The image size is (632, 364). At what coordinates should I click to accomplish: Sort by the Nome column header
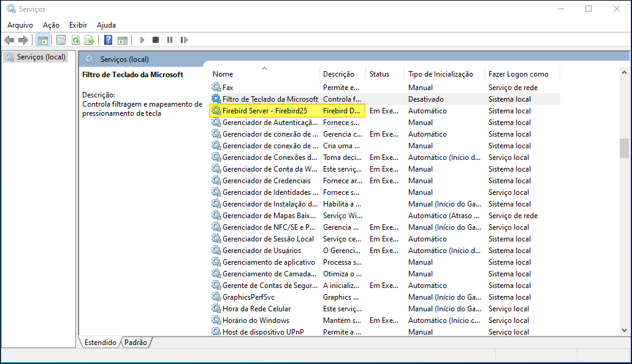[x=264, y=74]
